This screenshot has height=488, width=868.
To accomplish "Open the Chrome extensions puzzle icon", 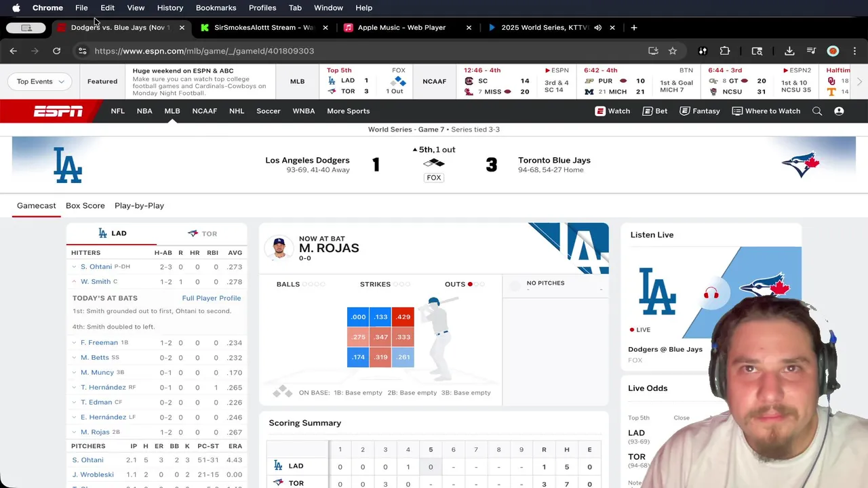I will click(x=725, y=51).
